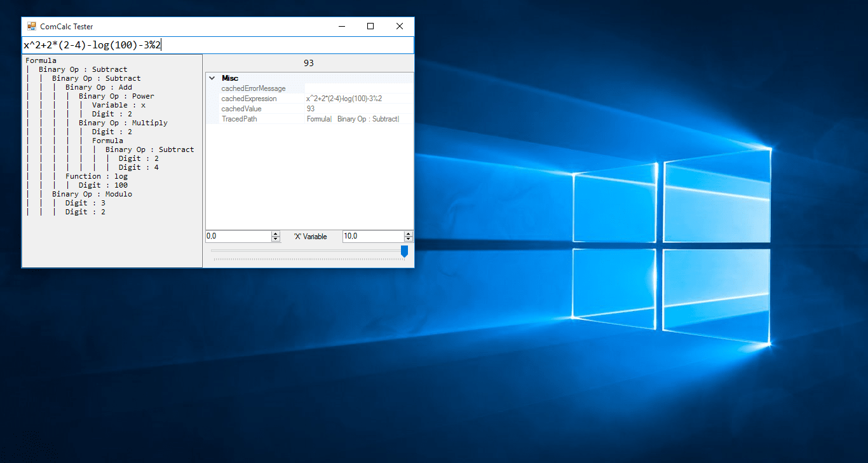This screenshot has width=868, height=463.
Task: Minimize the ComCalc Tester window
Action: (342, 26)
